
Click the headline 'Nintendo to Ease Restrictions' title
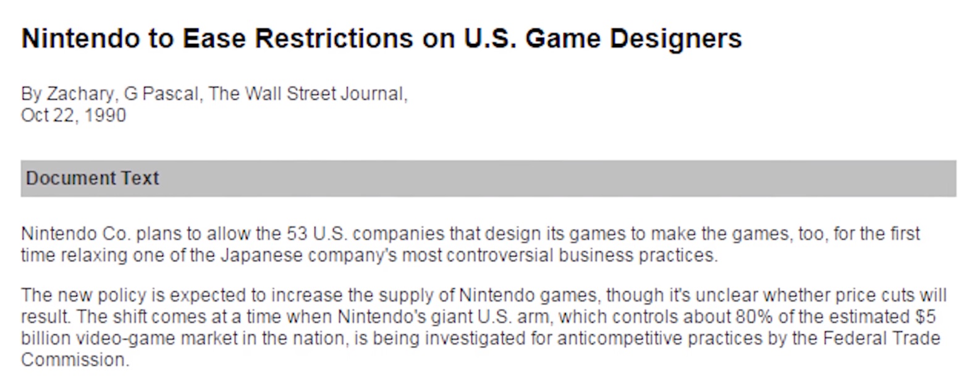tap(381, 38)
